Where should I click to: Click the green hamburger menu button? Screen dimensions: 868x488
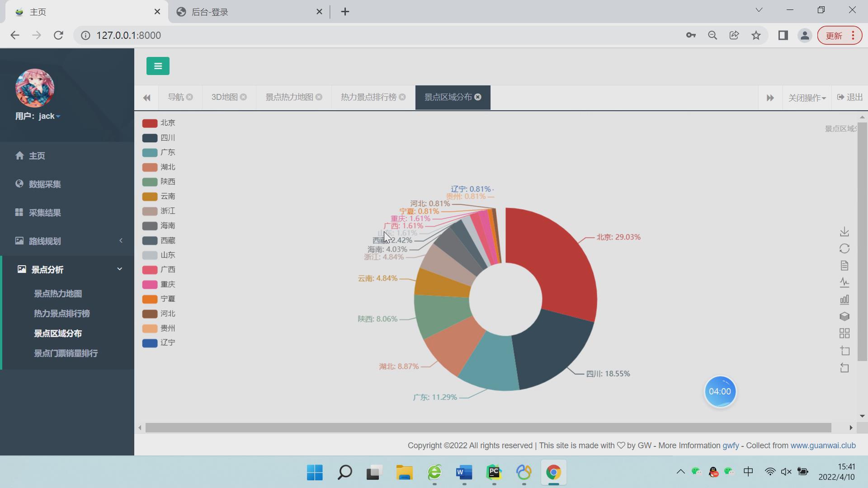pyautogui.click(x=158, y=66)
